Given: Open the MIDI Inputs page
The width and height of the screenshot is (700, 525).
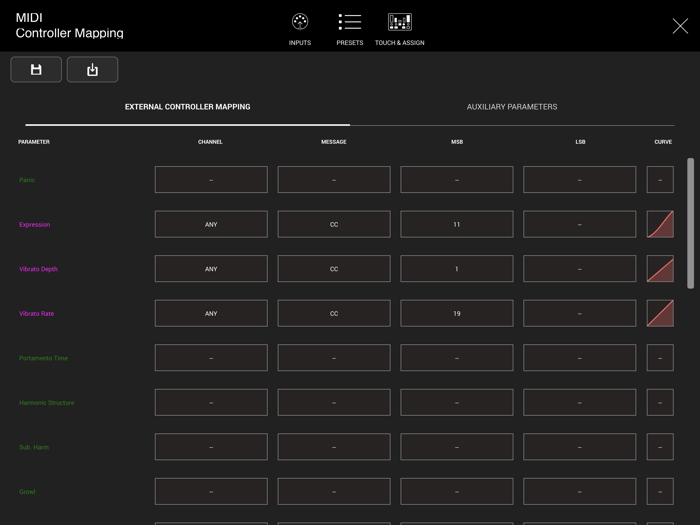Looking at the screenshot, I should pos(300,29).
